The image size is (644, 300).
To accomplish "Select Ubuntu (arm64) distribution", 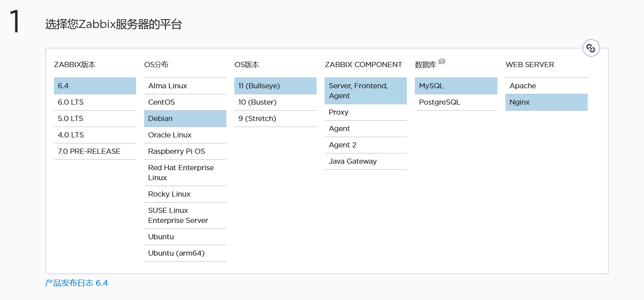I will 185,253.
